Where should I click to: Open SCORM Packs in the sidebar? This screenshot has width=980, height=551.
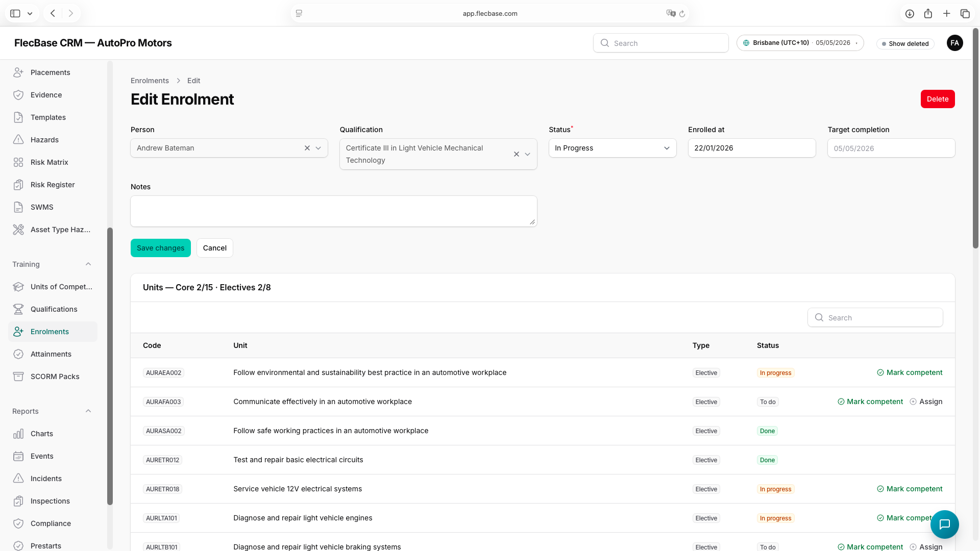click(53, 377)
